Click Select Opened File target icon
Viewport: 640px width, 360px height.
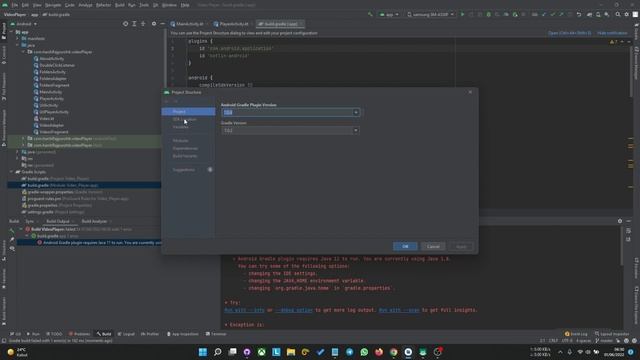(x=125, y=24)
